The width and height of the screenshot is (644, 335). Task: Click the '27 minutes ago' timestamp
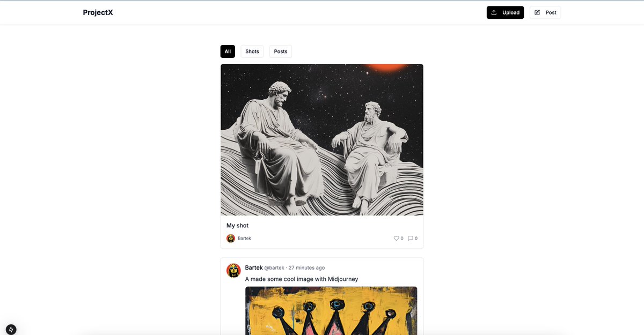[306, 267]
